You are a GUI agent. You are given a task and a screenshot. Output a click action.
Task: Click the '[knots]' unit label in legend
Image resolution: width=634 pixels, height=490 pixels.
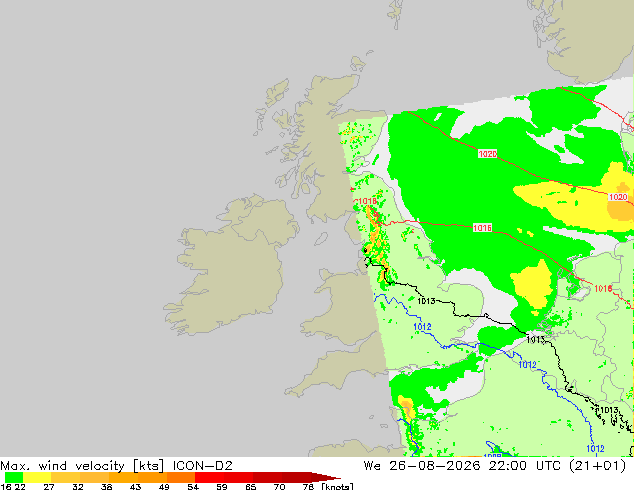(x=338, y=486)
